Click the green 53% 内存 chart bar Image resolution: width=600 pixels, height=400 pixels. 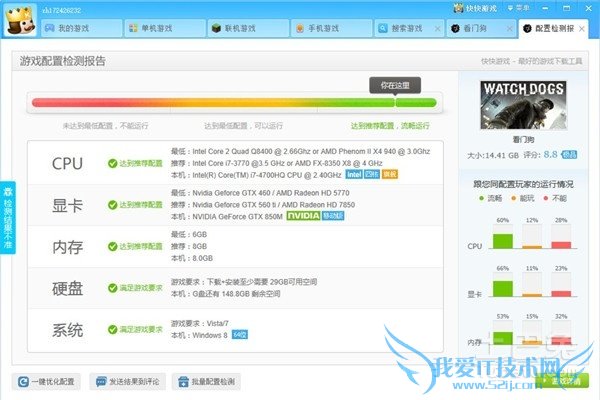click(503, 338)
